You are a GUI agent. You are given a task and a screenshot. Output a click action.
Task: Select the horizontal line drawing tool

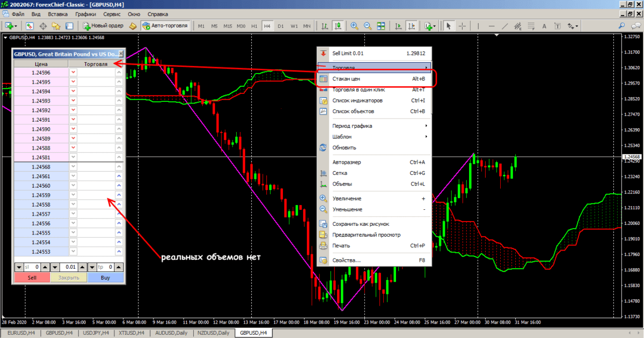(490, 26)
